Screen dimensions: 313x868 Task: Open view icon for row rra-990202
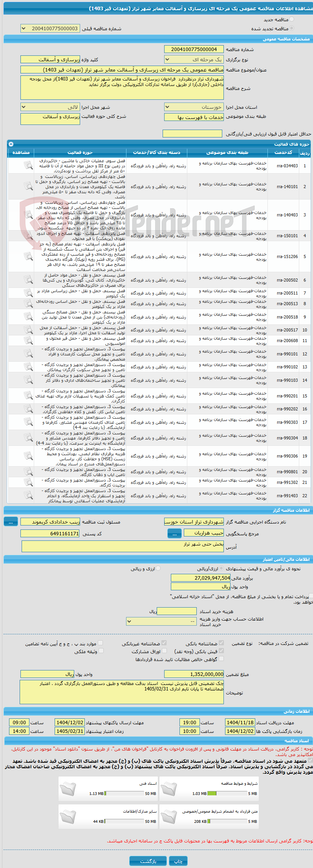click(28, 409)
